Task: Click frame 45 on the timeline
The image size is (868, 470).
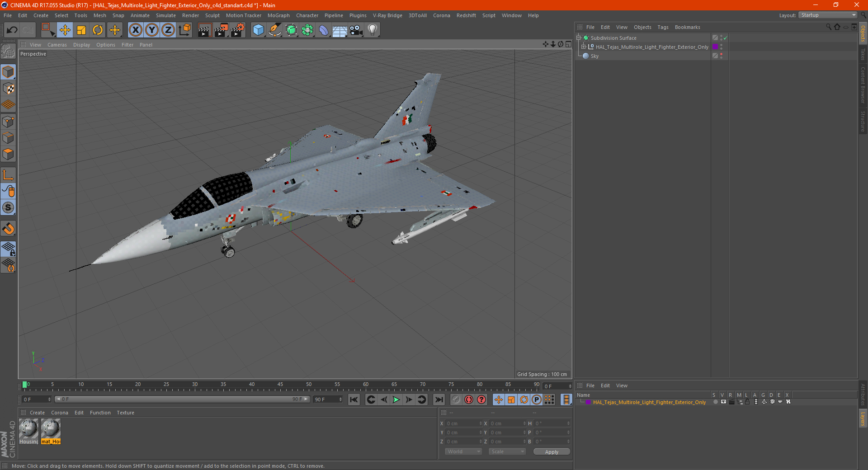Action: [280, 385]
